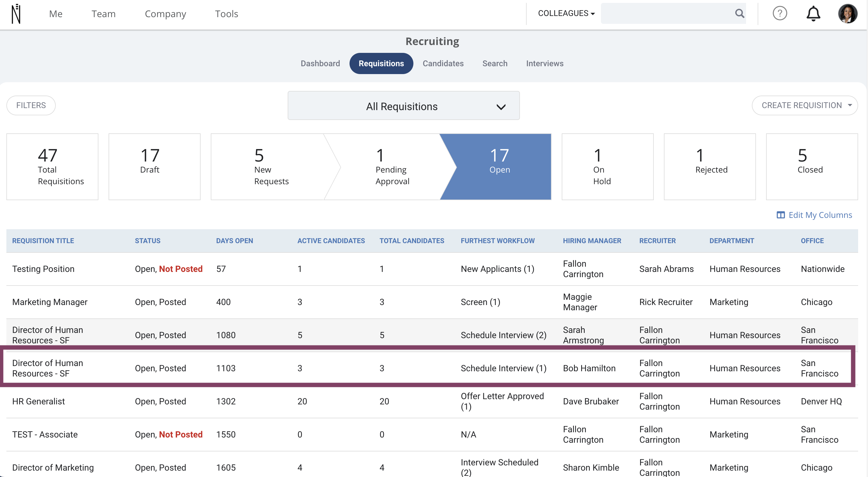
Task: Sort by OFFICE column header
Action: coord(812,241)
